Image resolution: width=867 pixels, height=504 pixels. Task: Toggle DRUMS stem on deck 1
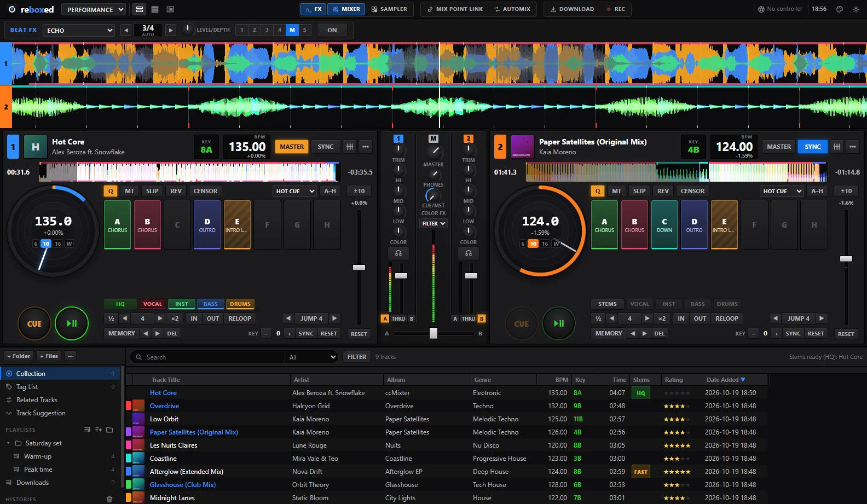pos(240,304)
